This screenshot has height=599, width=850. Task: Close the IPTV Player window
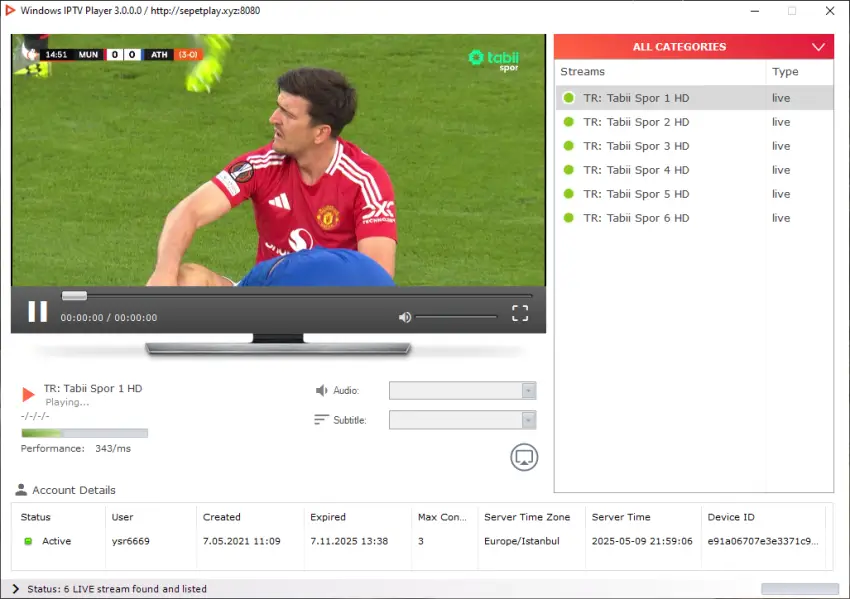coord(830,11)
